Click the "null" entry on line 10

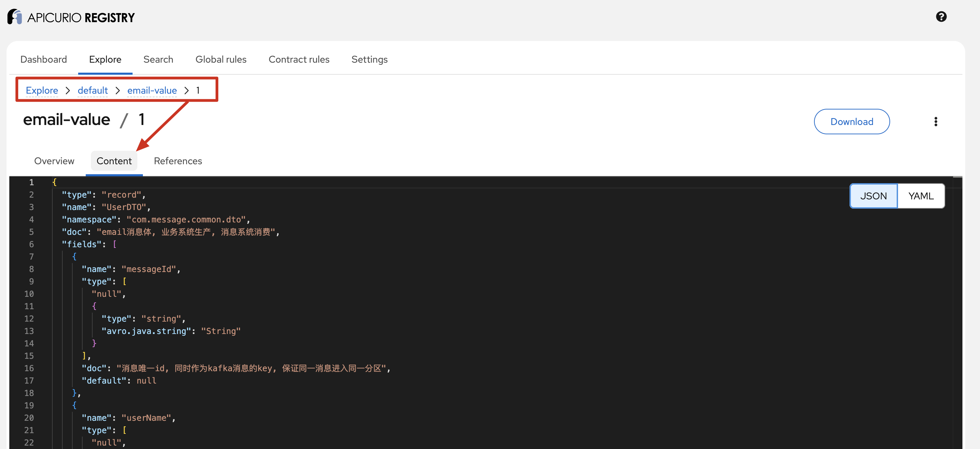pos(106,294)
